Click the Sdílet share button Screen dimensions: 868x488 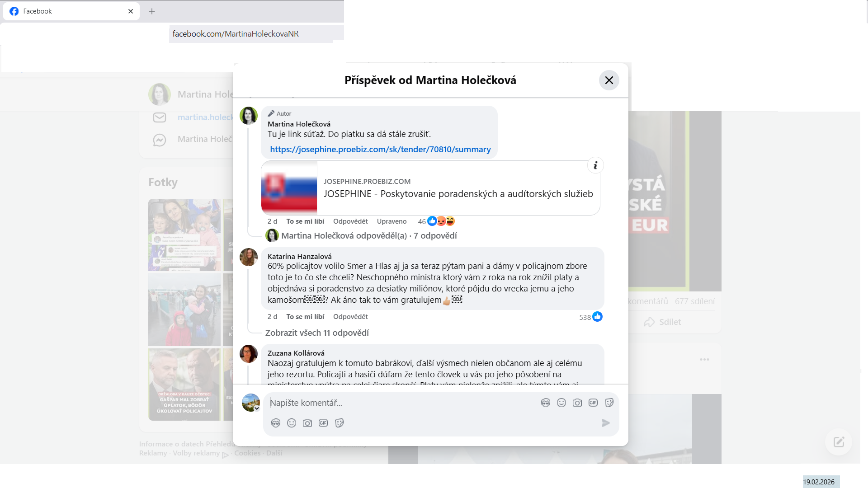click(663, 322)
